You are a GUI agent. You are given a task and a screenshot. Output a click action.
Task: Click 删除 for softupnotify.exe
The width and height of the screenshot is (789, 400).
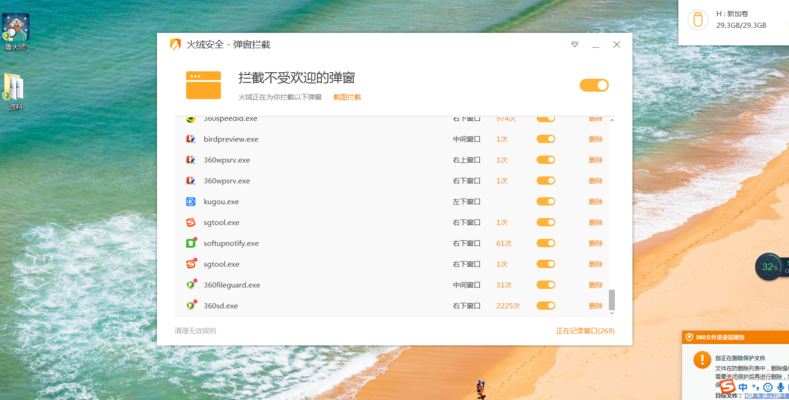[596, 243]
